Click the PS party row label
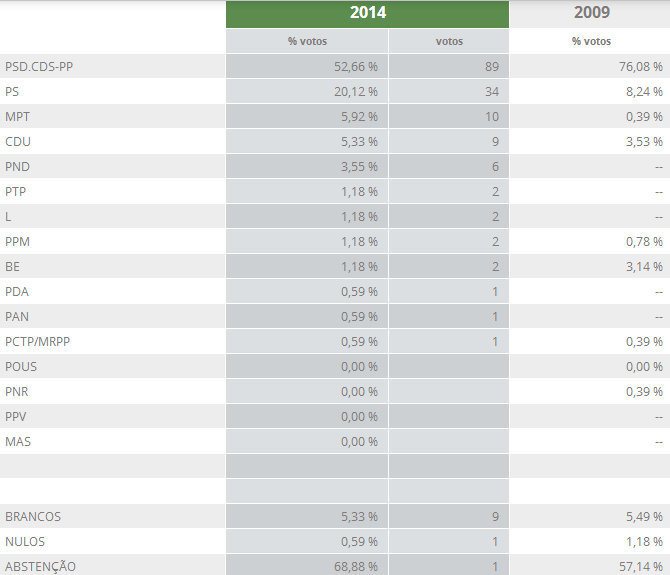The image size is (670, 575). coord(12,92)
